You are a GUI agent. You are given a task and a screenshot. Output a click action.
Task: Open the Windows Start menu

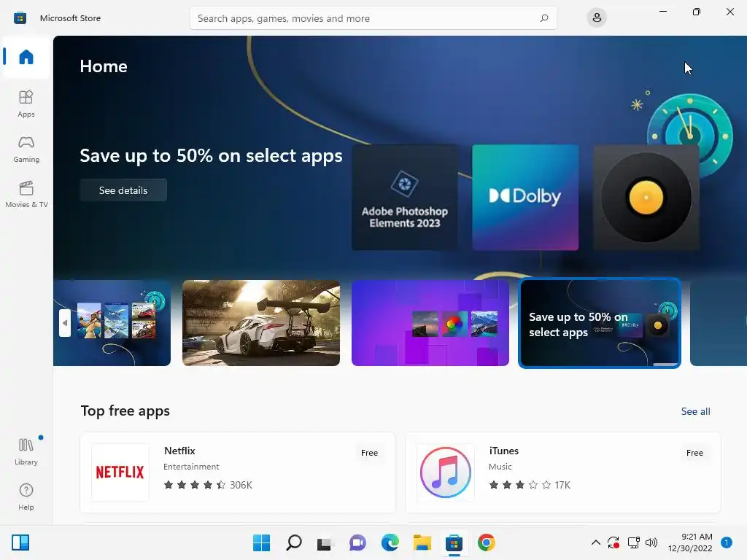pos(261,542)
